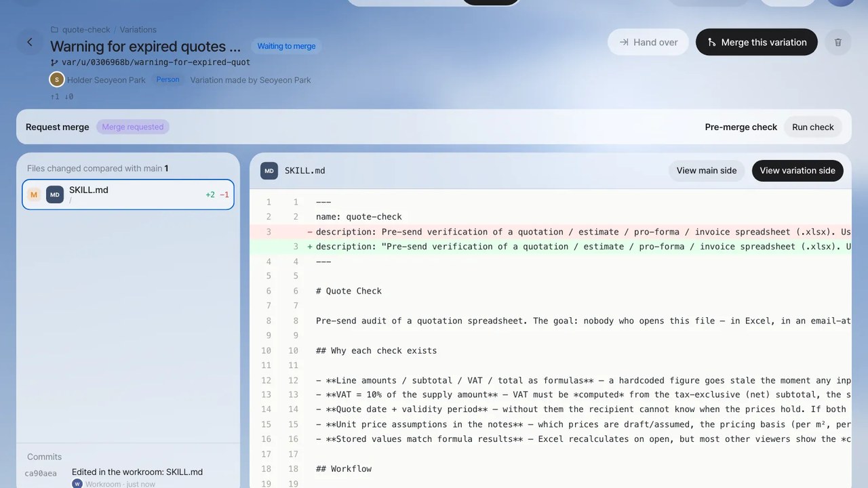Click the Pre-merge check label
868x488 pixels.
click(741, 127)
